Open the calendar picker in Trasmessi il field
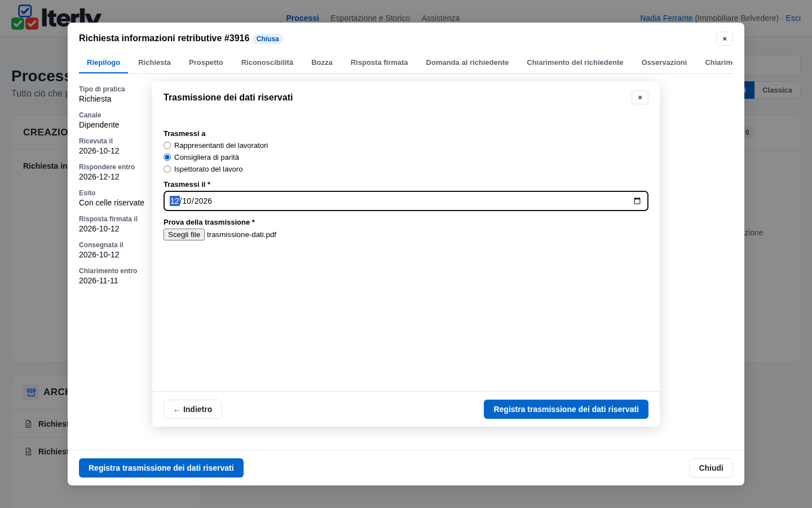The width and height of the screenshot is (812, 508). click(637, 201)
